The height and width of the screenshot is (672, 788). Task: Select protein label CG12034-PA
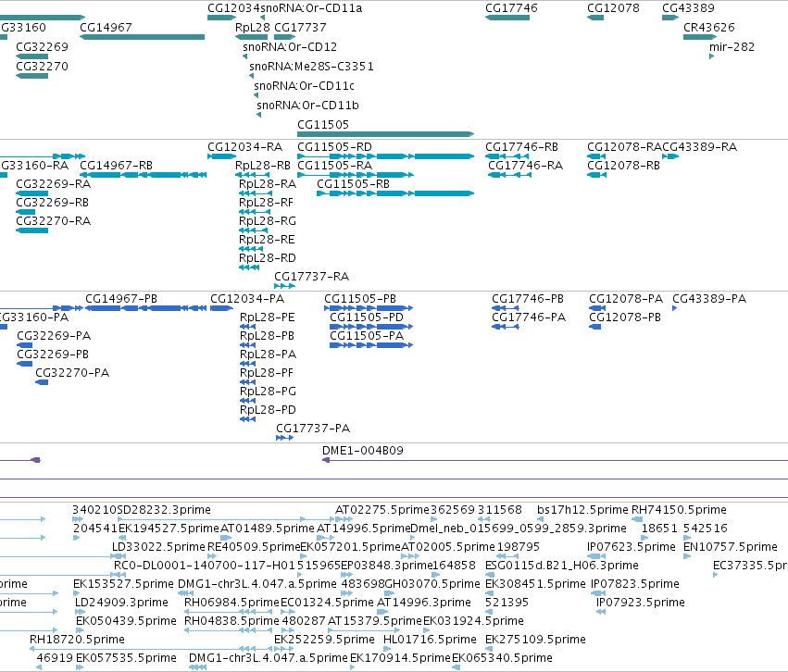[247, 299]
